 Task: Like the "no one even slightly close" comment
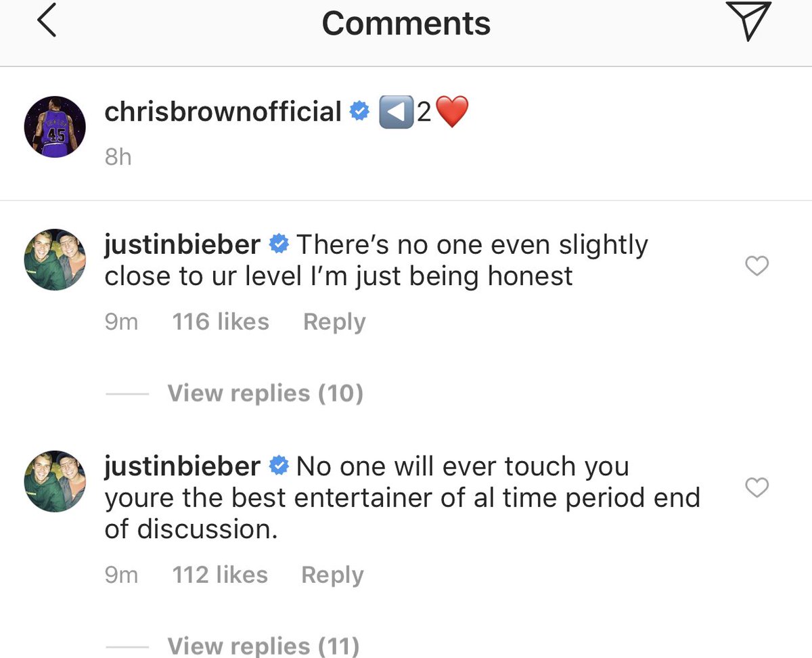point(757,266)
